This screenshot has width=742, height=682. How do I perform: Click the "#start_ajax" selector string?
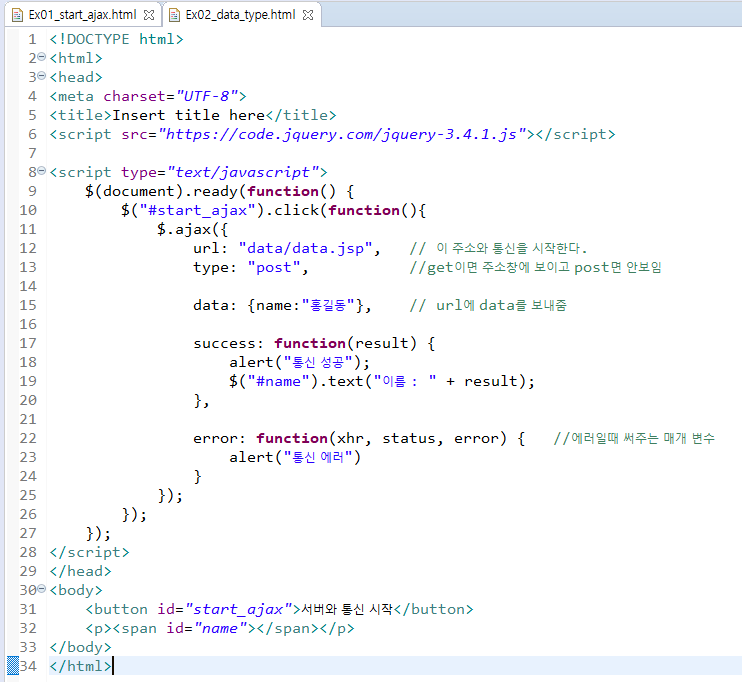coord(197,210)
